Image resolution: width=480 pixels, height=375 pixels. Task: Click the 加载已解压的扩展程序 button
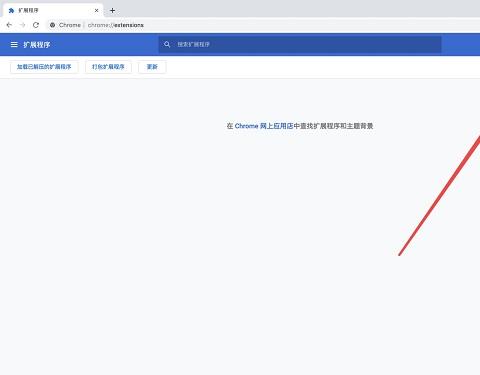click(44, 67)
